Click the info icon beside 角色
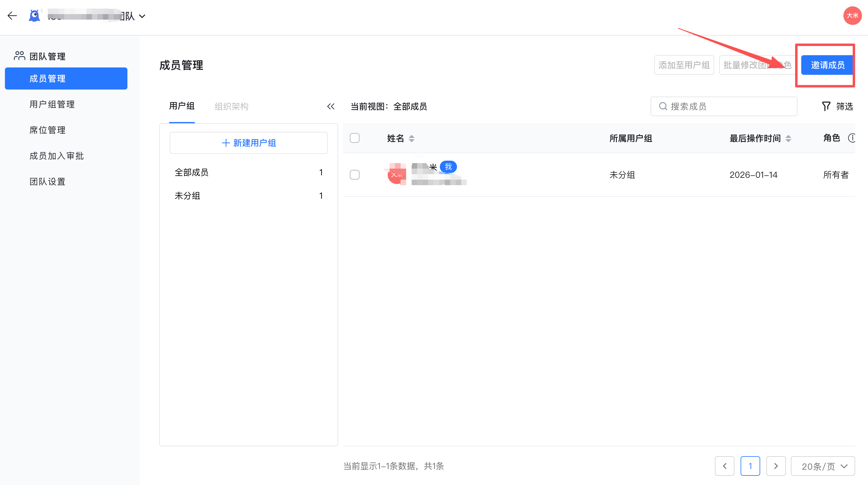Viewport: 868px width, 485px height. [x=851, y=138]
